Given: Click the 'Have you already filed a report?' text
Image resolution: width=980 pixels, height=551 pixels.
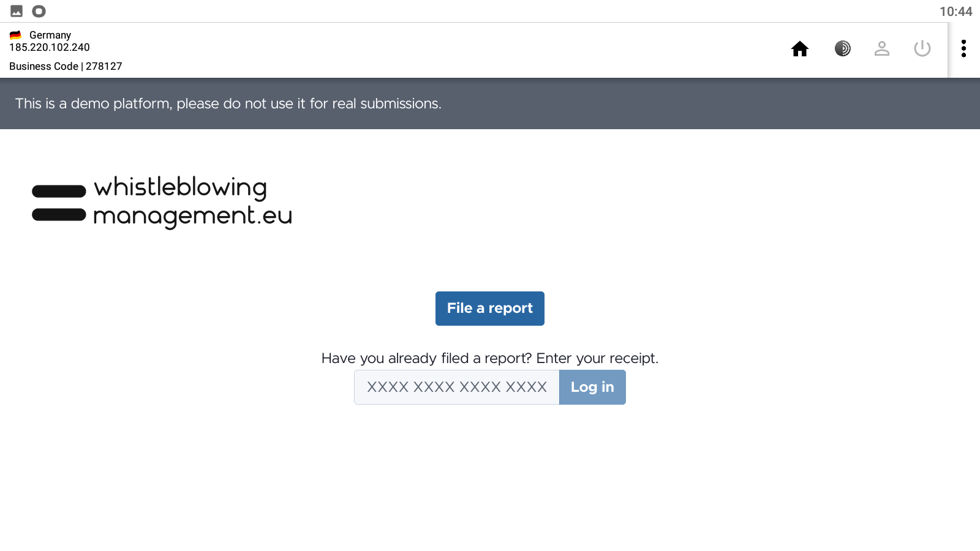Looking at the screenshot, I should pyautogui.click(x=427, y=358).
